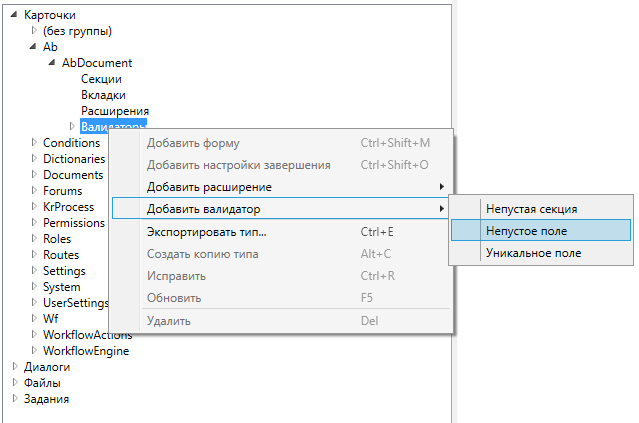Expand the 'Файлы' tree node
Viewport: 639px width, 423px height.
pyautogui.click(x=14, y=383)
